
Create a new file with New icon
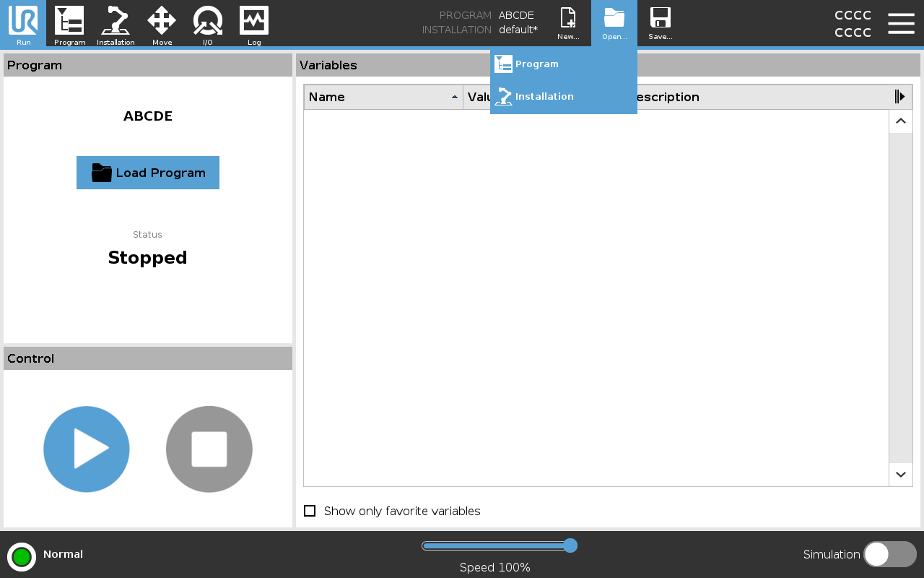[x=568, y=23]
